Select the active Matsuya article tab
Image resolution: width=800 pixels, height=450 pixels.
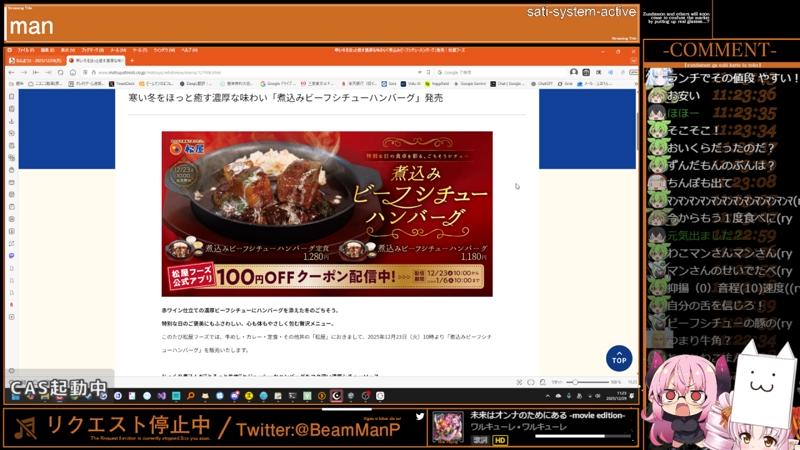point(96,61)
